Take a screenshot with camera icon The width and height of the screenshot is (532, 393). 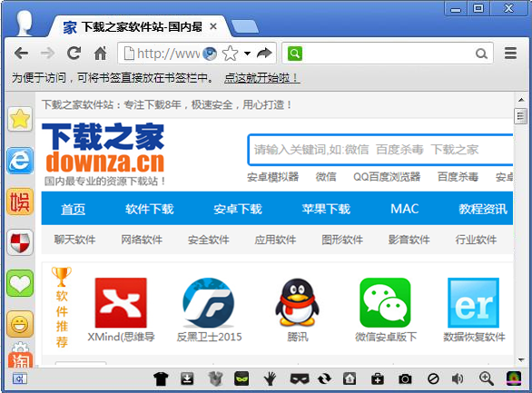point(404,378)
